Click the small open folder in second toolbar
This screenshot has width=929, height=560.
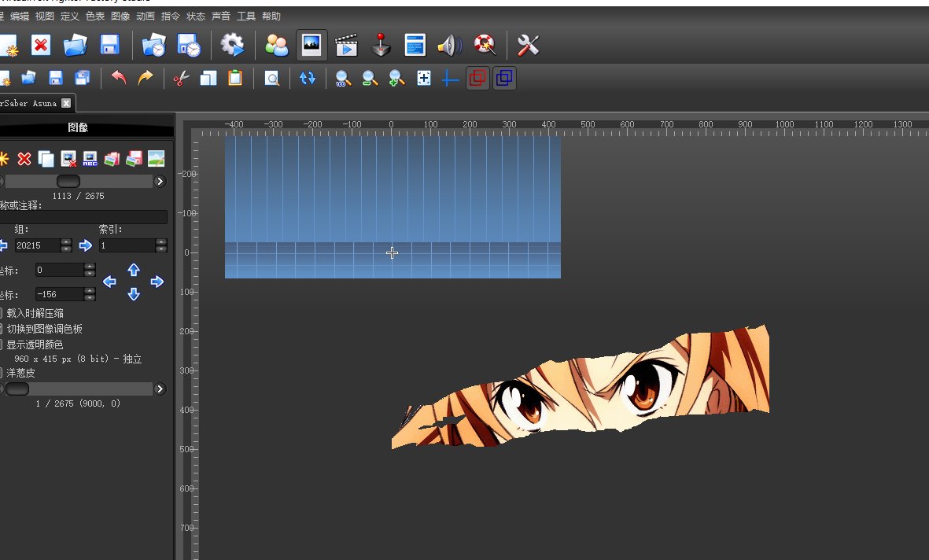click(28, 78)
